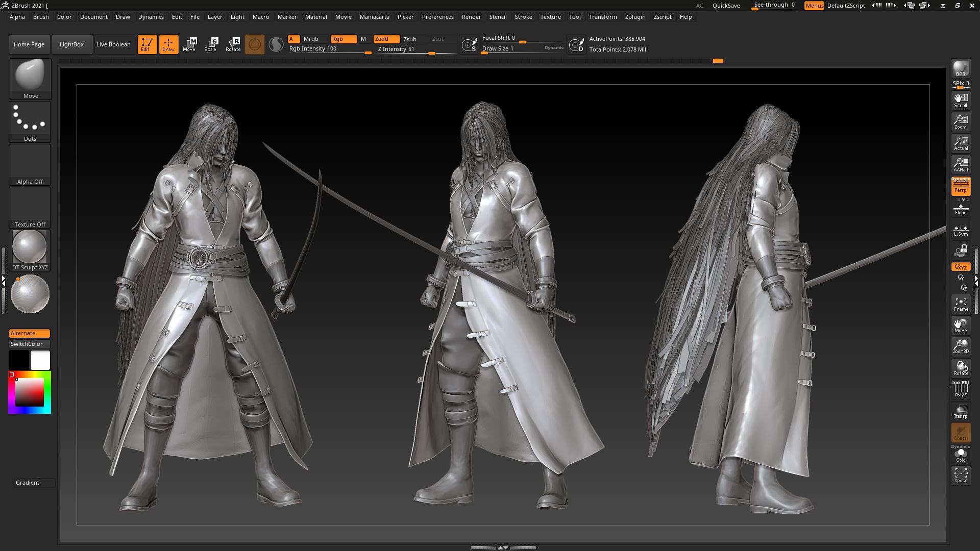
Task: Click the BPR render button
Action: pyautogui.click(x=961, y=68)
